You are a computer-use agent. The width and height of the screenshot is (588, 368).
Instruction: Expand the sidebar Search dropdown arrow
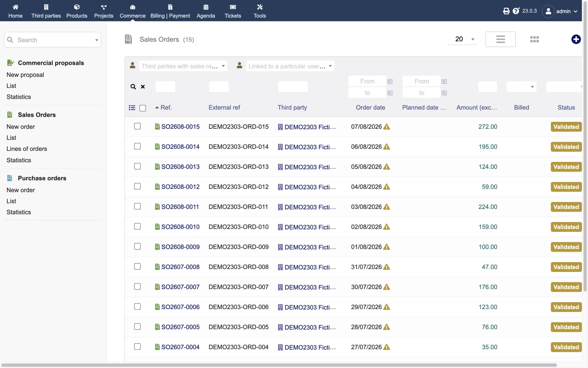(x=97, y=40)
